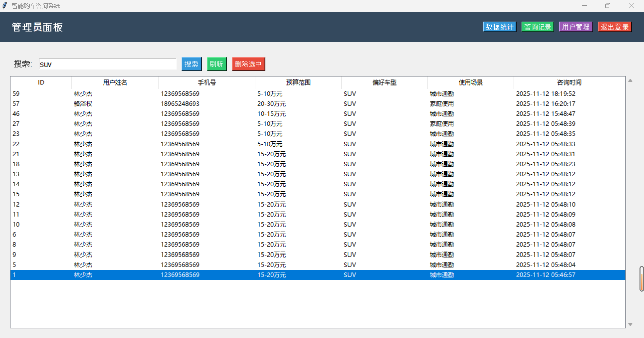Select the row with ID 11

click(318, 214)
